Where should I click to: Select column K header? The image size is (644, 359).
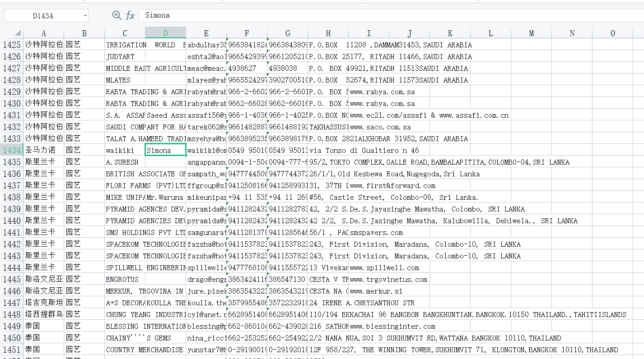450,33
